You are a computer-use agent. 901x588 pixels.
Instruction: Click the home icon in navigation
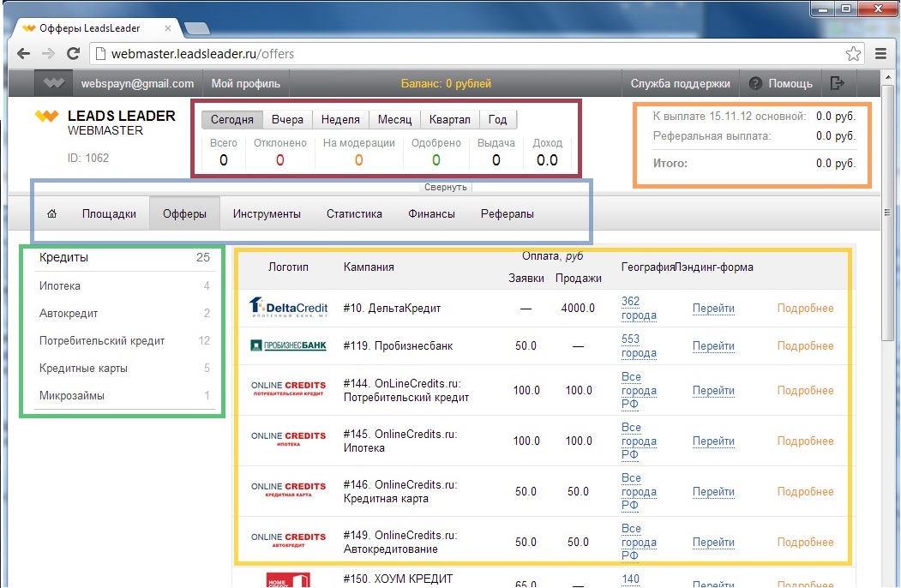pos(51,213)
